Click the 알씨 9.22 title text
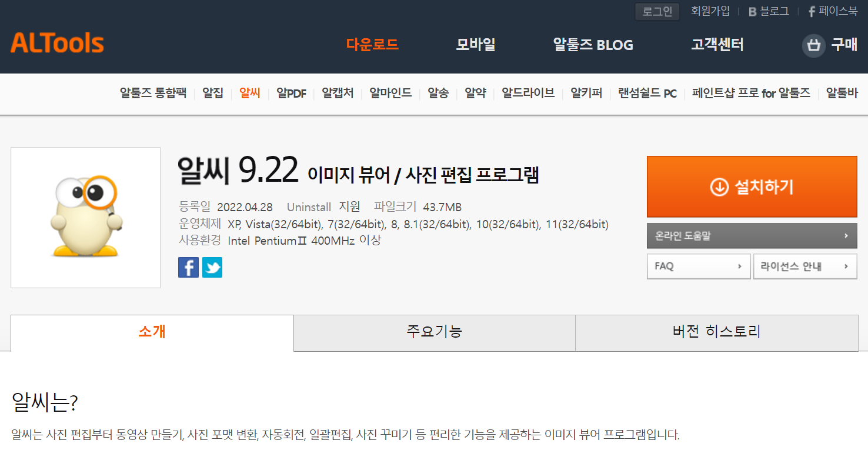Screen dimensions: 868x460 [x=238, y=171]
